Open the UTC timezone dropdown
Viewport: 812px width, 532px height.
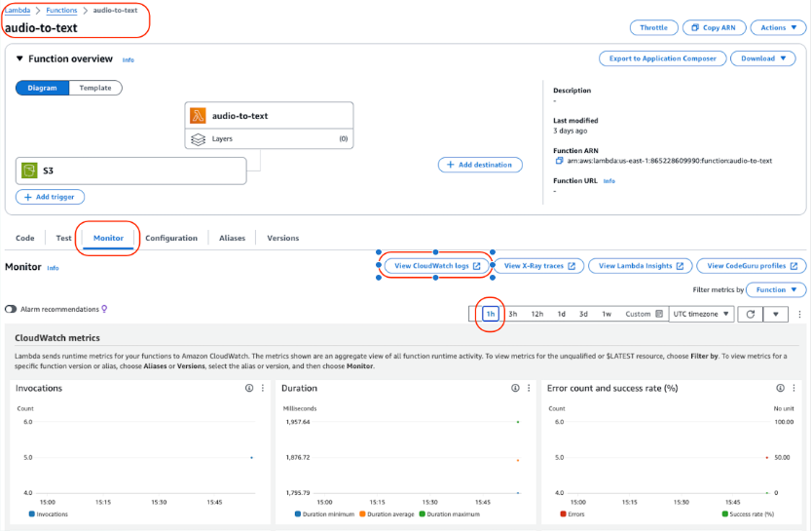701,314
